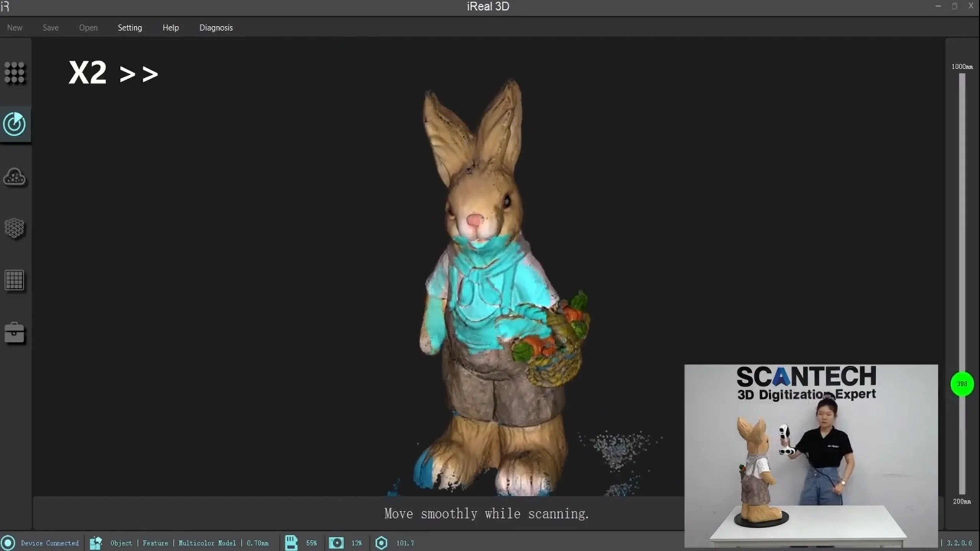The image size is (980, 551).
Task: Click the green 398 distance slider handle
Action: pyautogui.click(x=962, y=384)
